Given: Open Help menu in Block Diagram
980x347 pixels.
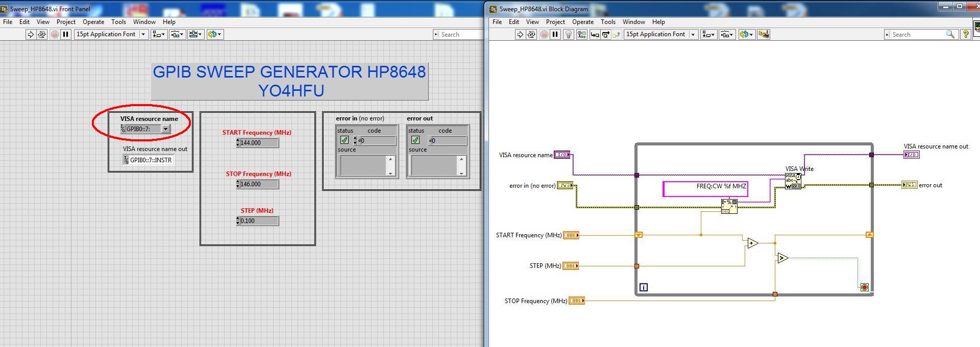Looking at the screenshot, I should (x=658, y=22).
